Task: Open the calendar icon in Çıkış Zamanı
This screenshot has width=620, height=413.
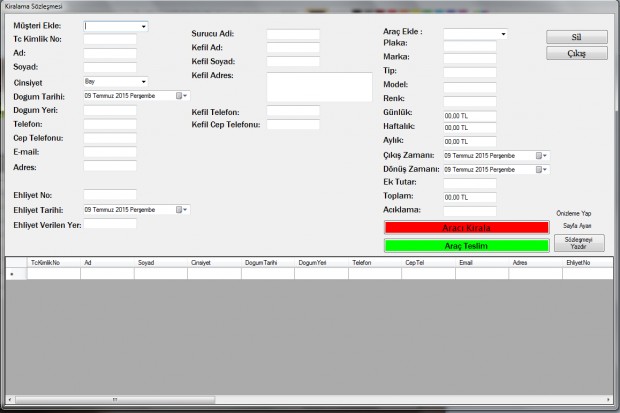Action: click(x=541, y=156)
